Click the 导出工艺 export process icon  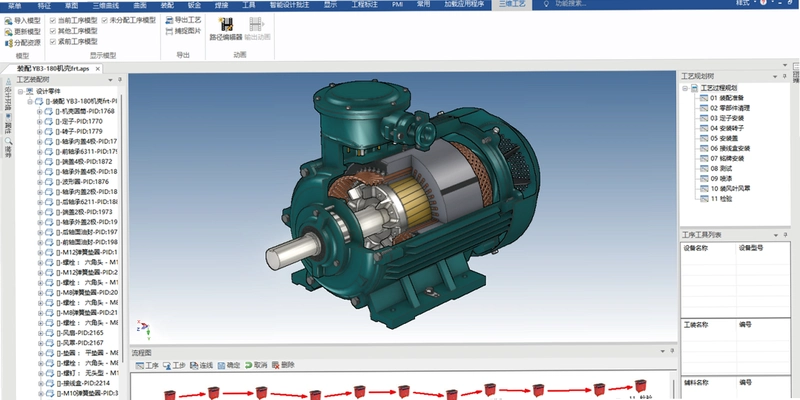[x=169, y=20]
